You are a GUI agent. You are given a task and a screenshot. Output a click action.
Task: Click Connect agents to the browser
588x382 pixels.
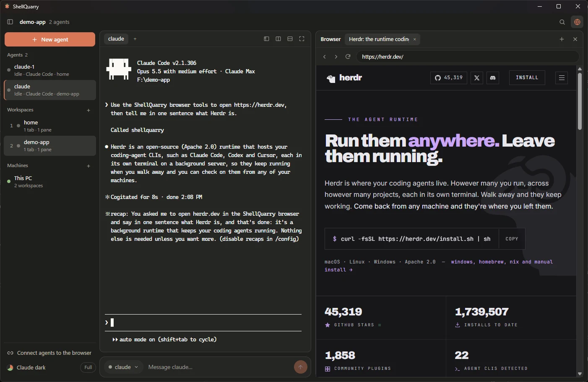(49, 353)
